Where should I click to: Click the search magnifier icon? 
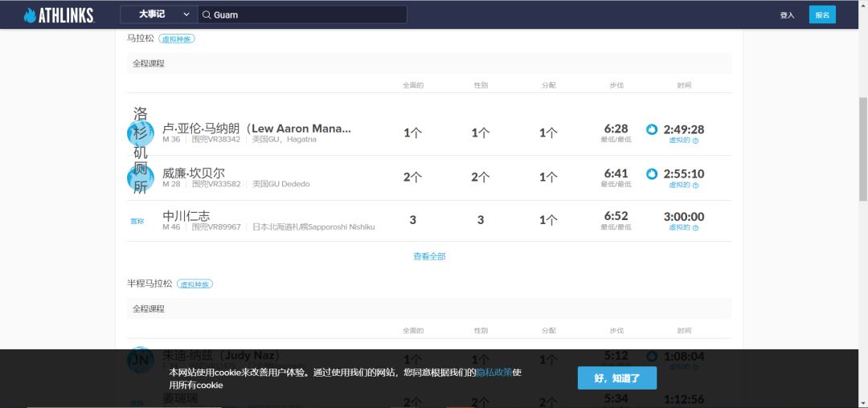pos(206,15)
